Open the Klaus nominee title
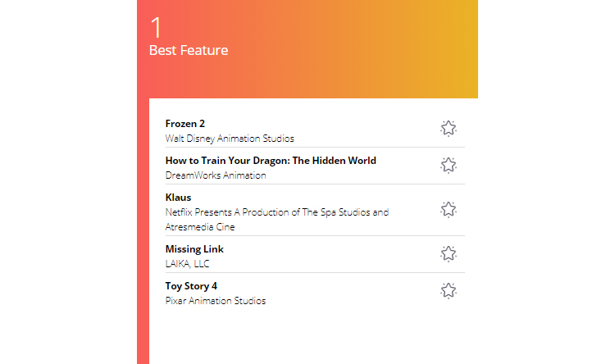Image resolution: width=615 pixels, height=364 pixels. coord(178,198)
